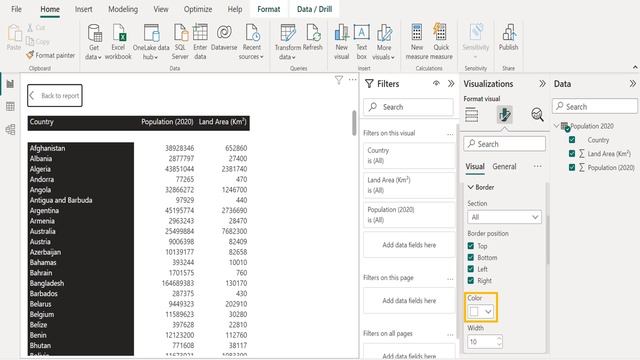Open the Optimize ribbon tab
This screenshot has height=360, width=640.
click(x=198, y=9)
